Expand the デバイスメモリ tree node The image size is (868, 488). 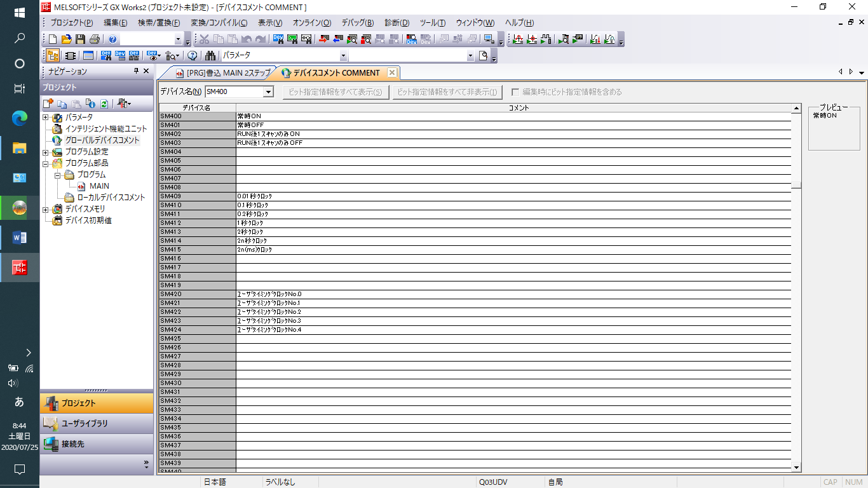pyautogui.click(x=45, y=209)
